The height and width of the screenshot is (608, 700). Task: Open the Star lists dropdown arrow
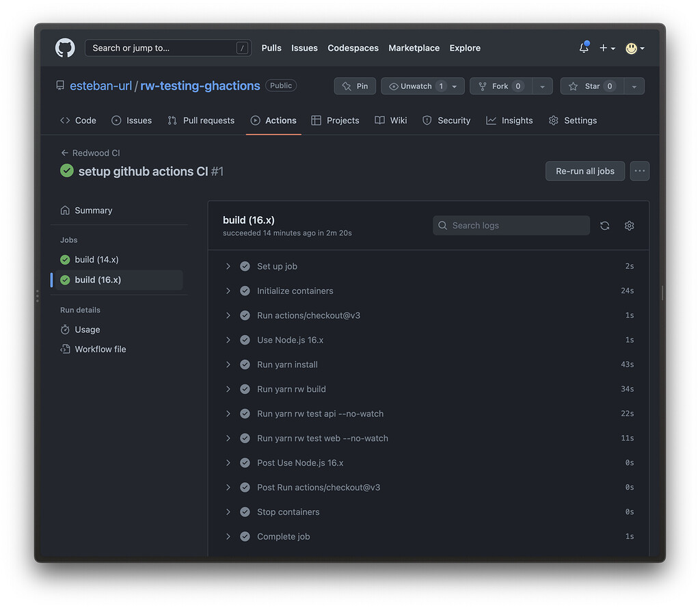(x=634, y=86)
